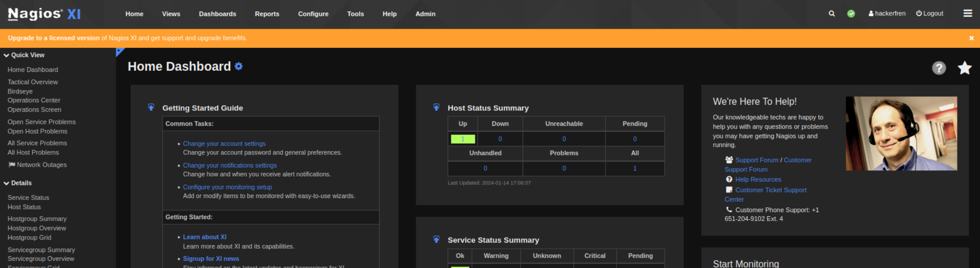Open the hamburger menu icon

point(967,14)
